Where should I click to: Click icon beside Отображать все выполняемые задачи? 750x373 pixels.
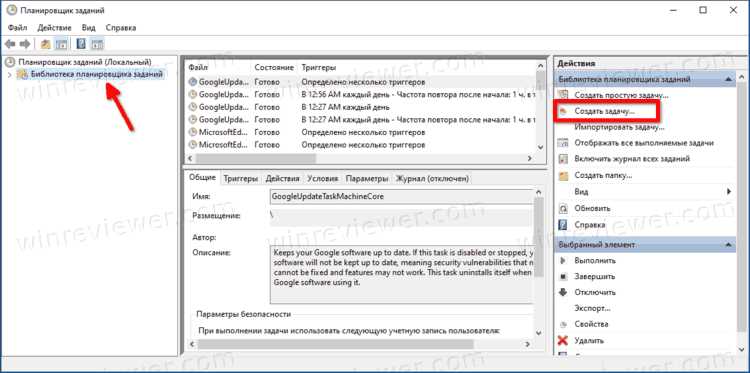click(564, 143)
